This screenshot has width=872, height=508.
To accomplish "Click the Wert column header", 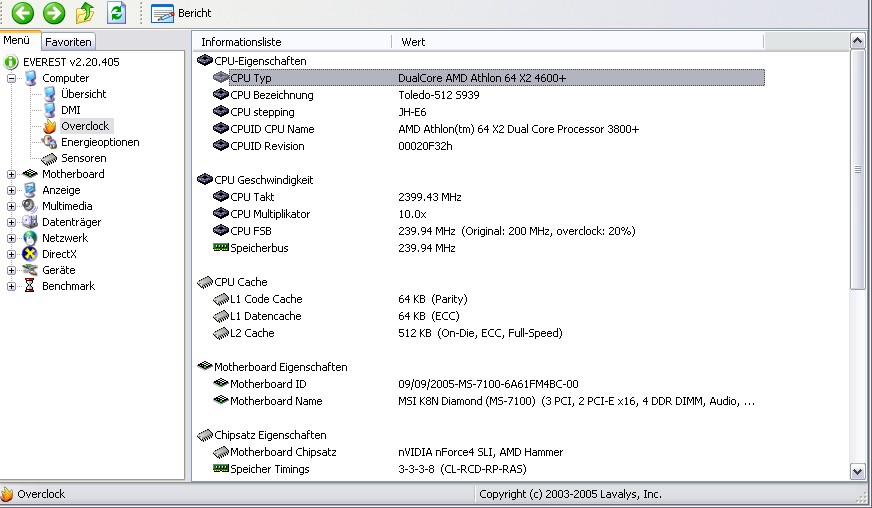I will 578,42.
